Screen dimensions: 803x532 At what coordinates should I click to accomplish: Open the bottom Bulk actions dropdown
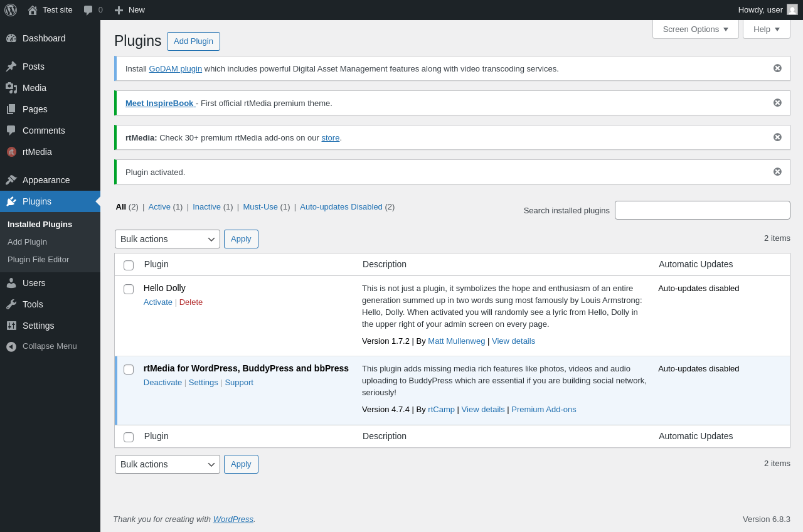tap(168, 464)
